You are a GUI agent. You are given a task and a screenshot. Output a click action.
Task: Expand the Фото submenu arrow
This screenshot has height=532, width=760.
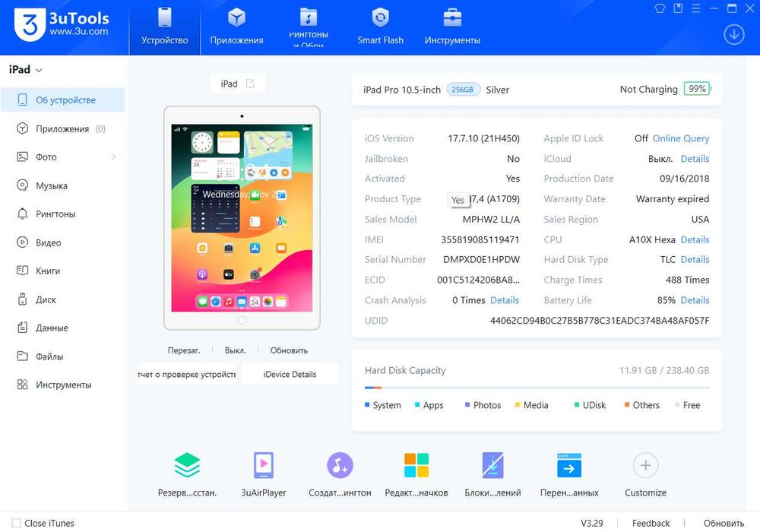coord(114,157)
